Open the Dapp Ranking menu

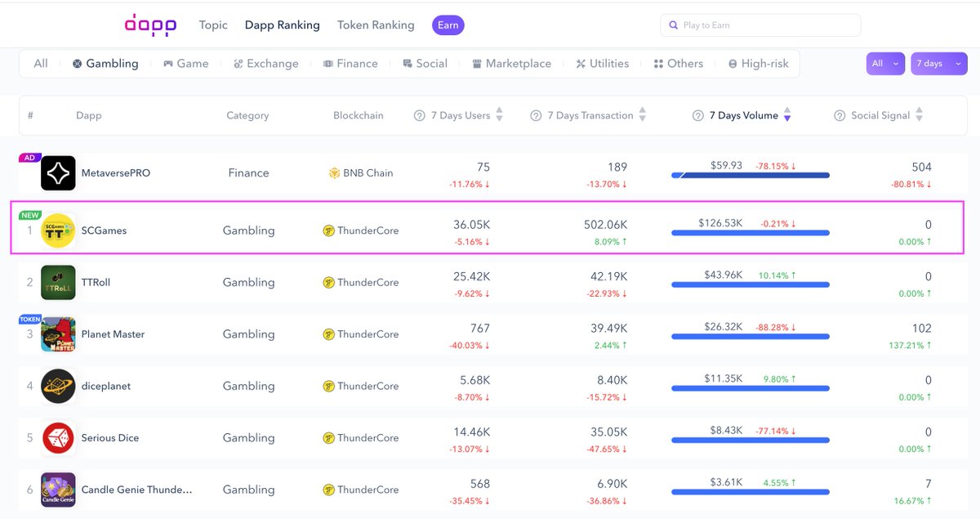[283, 25]
